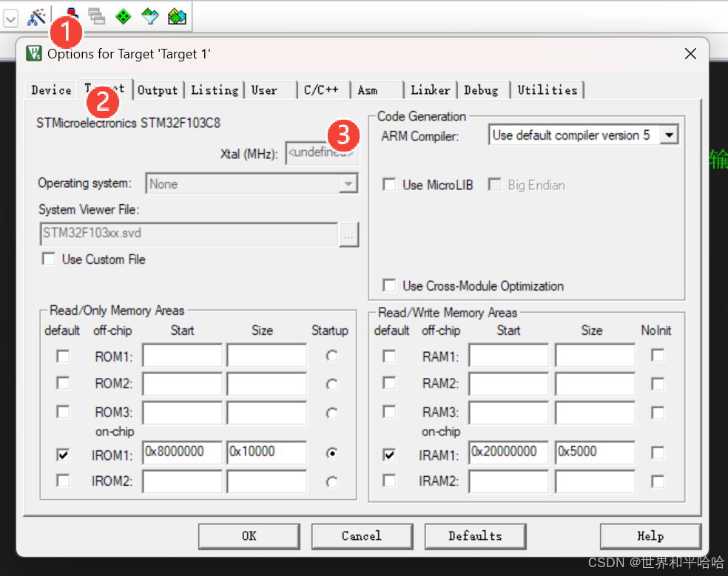728x576 pixels.
Task: Switch to the Device tab
Action: [51, 89]
